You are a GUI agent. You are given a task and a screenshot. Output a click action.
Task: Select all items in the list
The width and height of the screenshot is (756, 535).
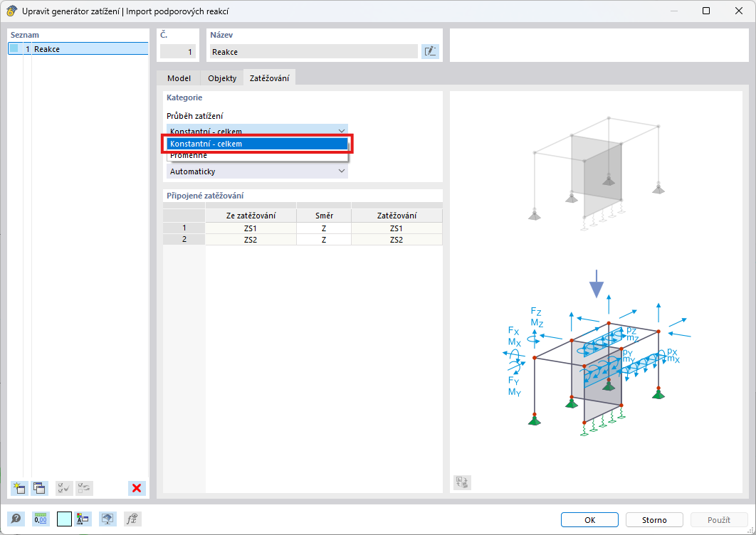(x=64, y=488)
